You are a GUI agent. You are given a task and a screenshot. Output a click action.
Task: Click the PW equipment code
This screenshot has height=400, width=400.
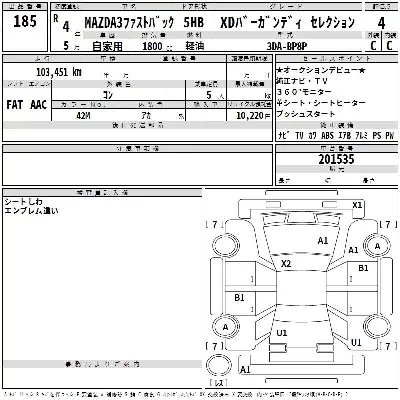pos(389,135)
